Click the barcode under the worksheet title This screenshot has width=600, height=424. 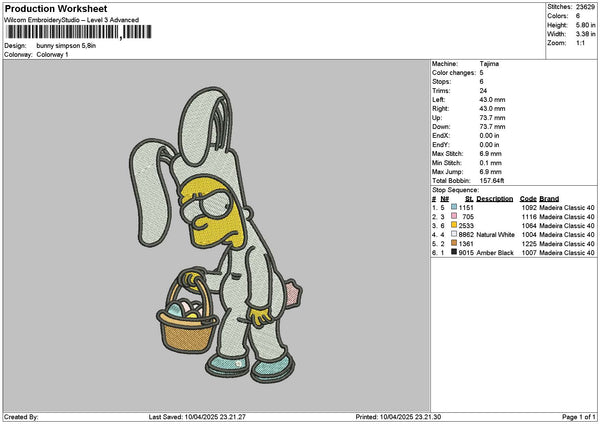[x=79, y=32]
